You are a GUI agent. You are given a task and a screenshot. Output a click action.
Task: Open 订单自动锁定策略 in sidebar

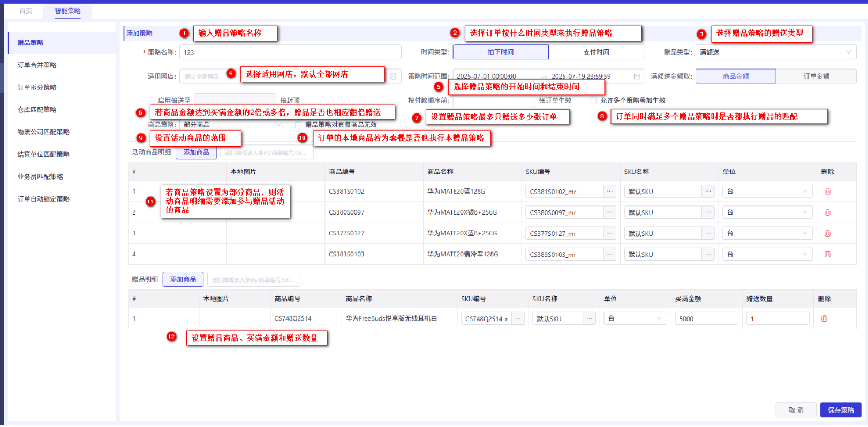click(x=62, y=199)
